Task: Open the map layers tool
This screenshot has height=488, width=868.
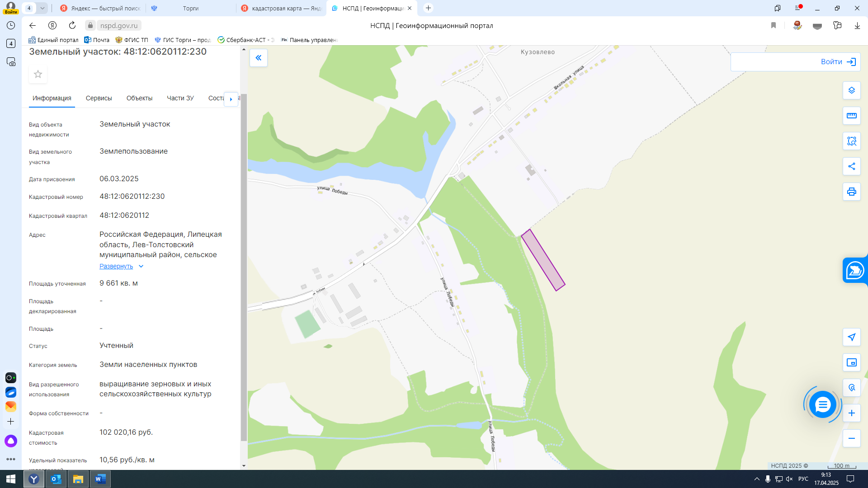Action: [852, 90]
